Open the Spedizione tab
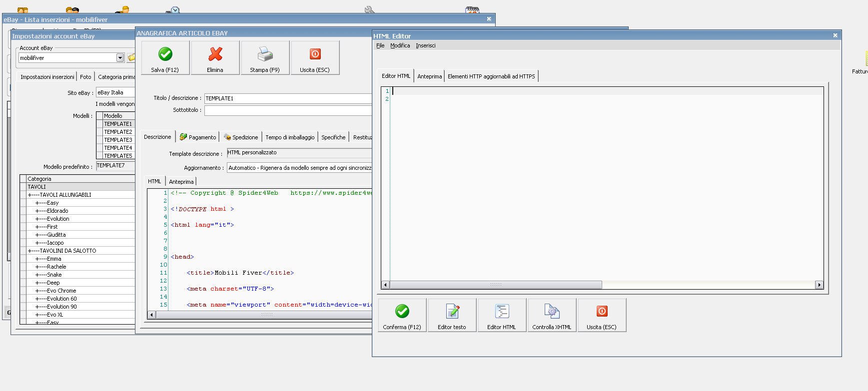The width and height of the screenshot is (868, 391). (241, 137)
